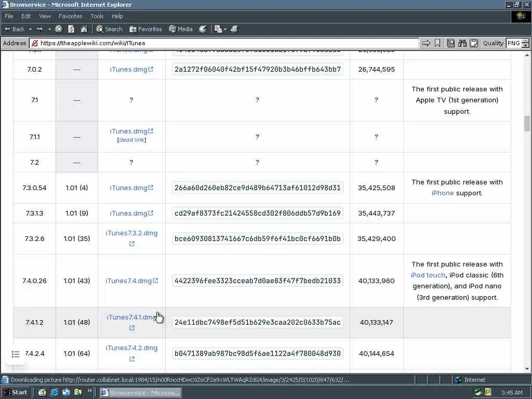Click external link icon under iTunes7.4.1.dmg
This screenshot has height=399, width=532.
pos(131,328)
